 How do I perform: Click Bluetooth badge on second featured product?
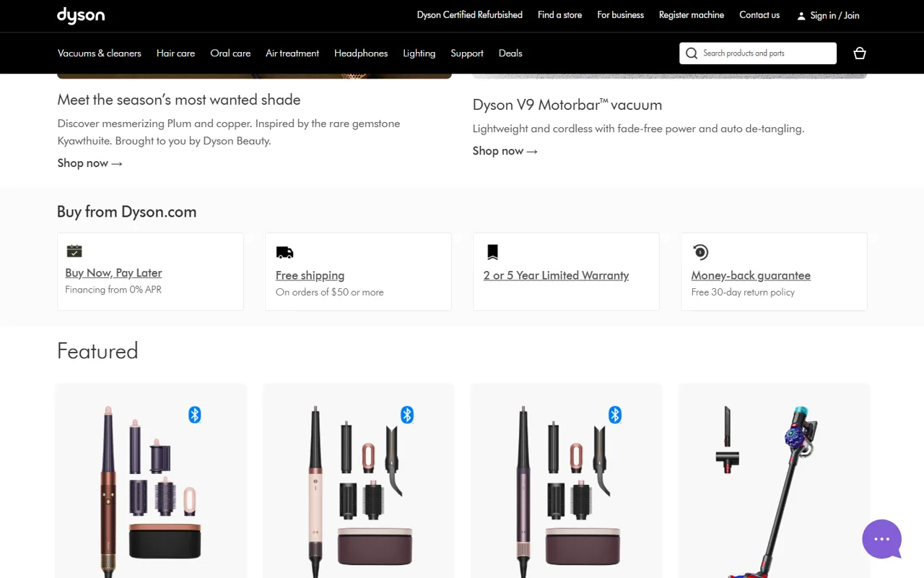pos(407,415)
